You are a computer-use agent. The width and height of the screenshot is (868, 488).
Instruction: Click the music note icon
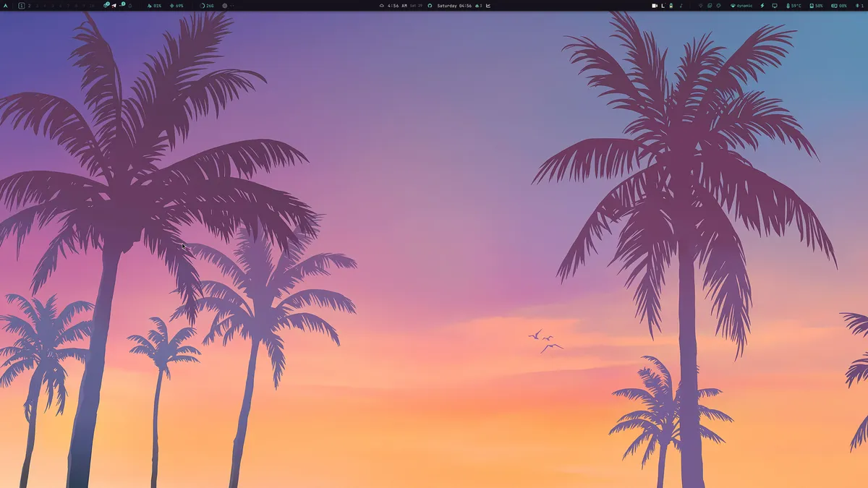[681, 6]
